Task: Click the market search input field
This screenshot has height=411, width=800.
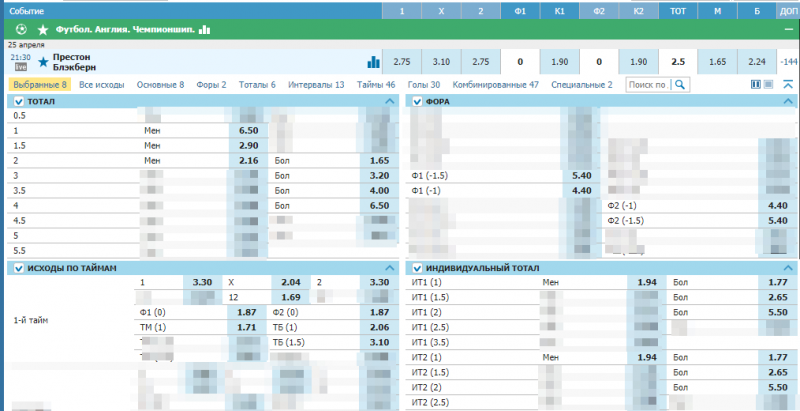Action: (648, 85)
